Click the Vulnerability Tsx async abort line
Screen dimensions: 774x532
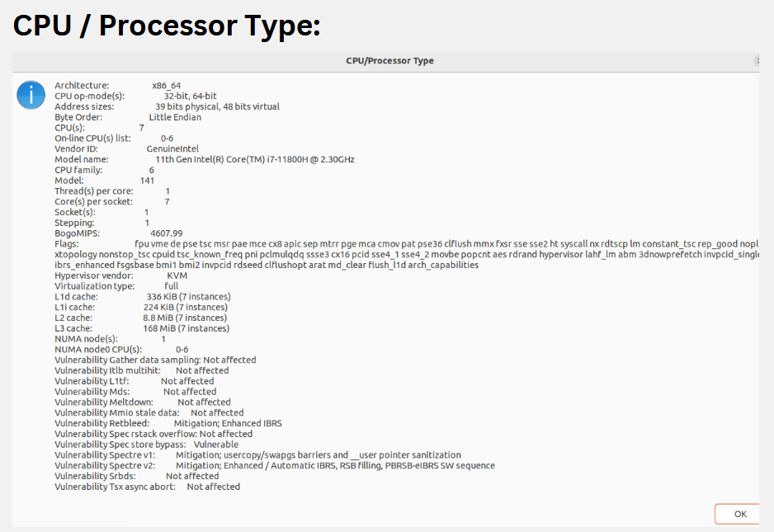click(147, 487)
